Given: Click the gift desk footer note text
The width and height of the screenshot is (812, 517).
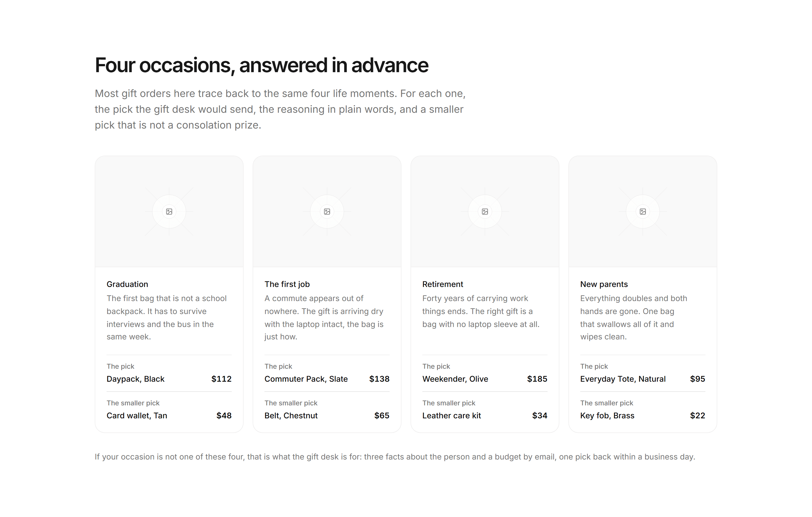Looking at the screenshot, I should click(x=395, y=457).
